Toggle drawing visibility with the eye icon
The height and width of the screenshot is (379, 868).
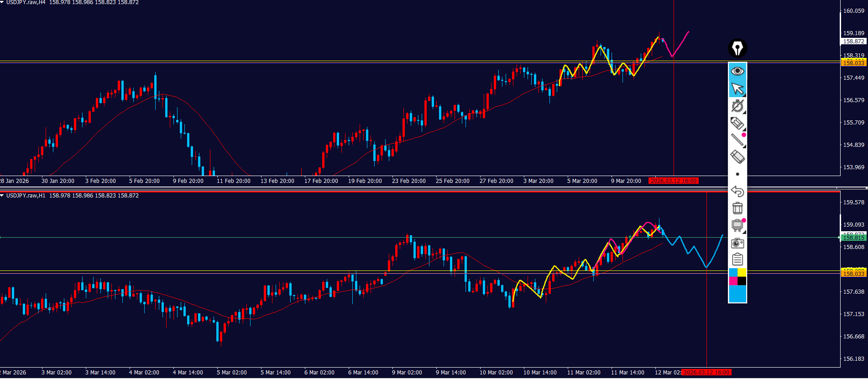coord(737,71)
